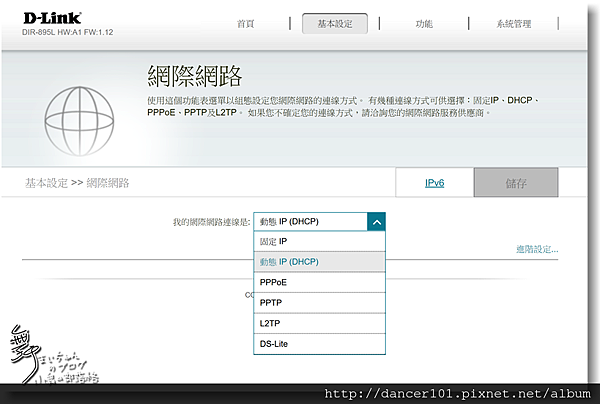600x404 pixels.
Task: Click the 動態 IP (DHCP) selected field
Action: [310, 222]
